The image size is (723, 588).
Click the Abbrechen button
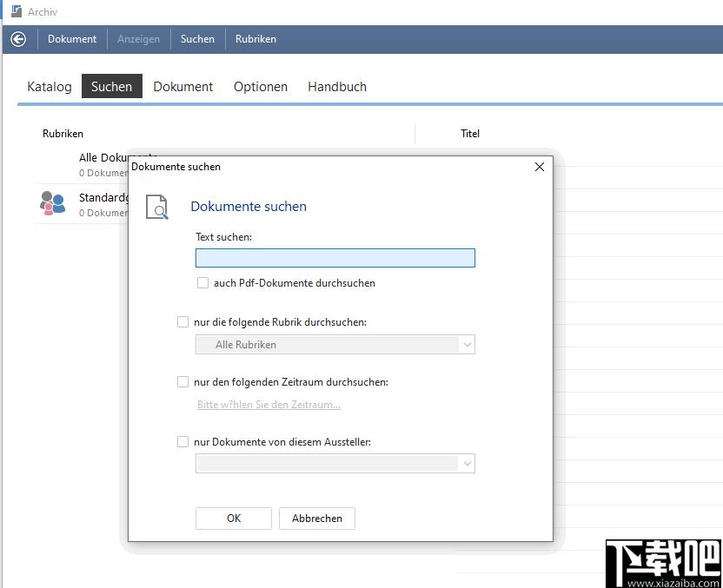click(x=317, y=519)
